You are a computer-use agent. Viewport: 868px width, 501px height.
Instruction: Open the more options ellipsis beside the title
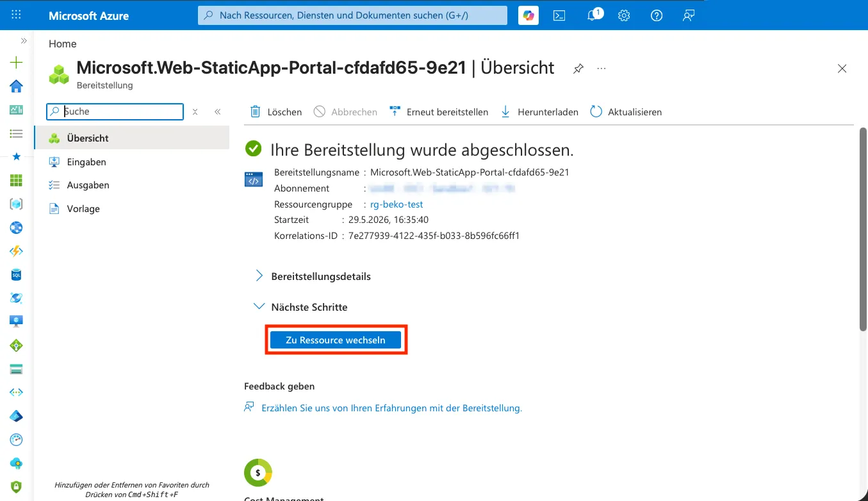coord(602,69)
